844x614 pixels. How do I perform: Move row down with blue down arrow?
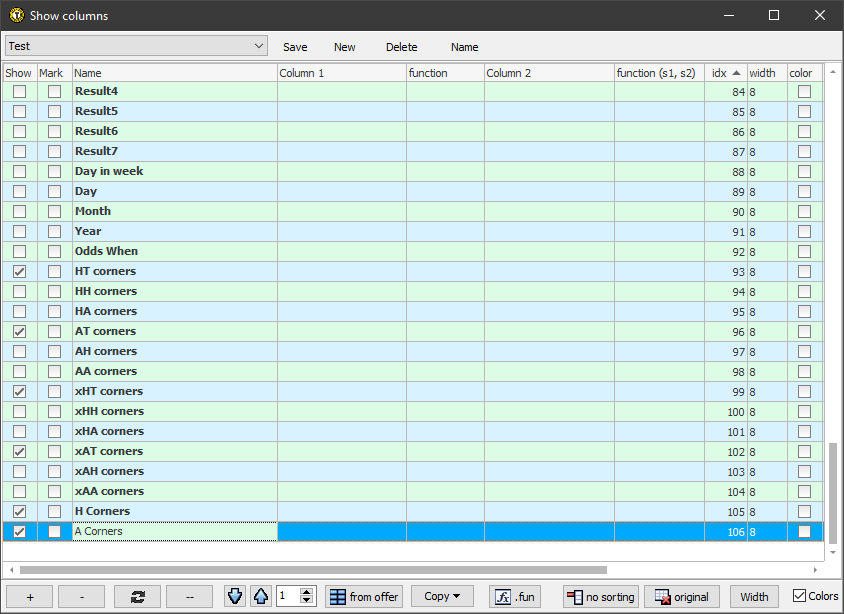pyautogui.click(x=234, y=597)
